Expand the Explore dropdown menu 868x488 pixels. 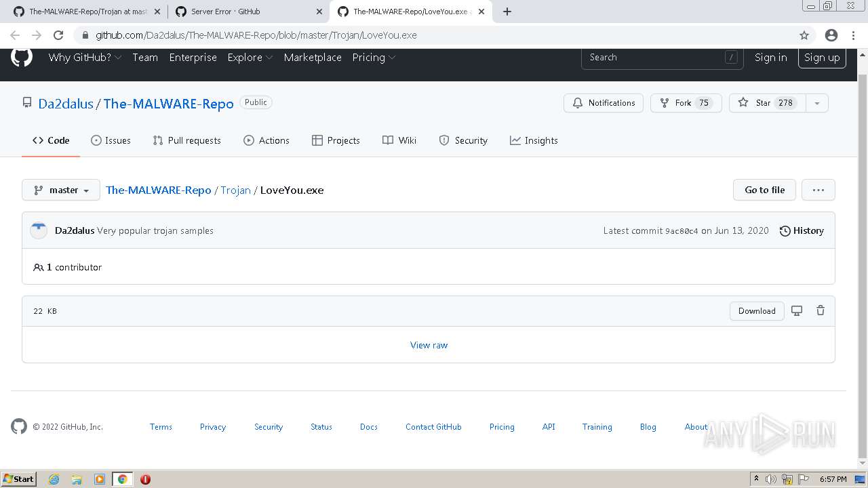(x=250, y=58)
